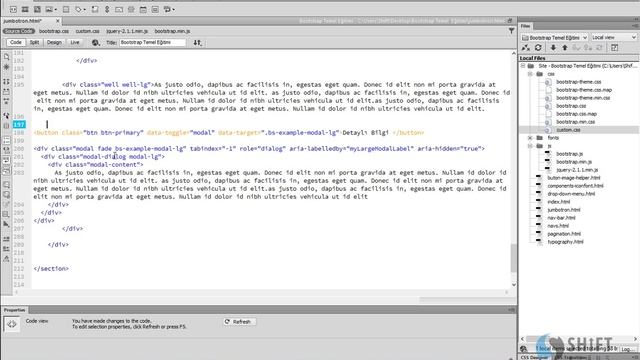Select the Source Code related file
This screenshot has width=640, height=360.
point(18,31)
